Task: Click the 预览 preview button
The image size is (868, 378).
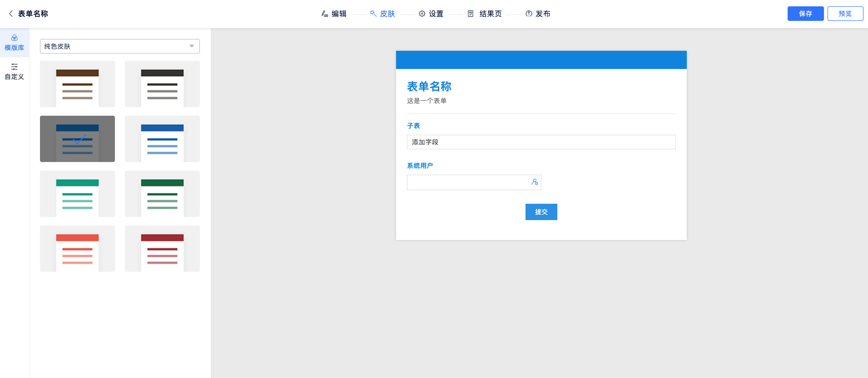Action: (x=845, y=14)
